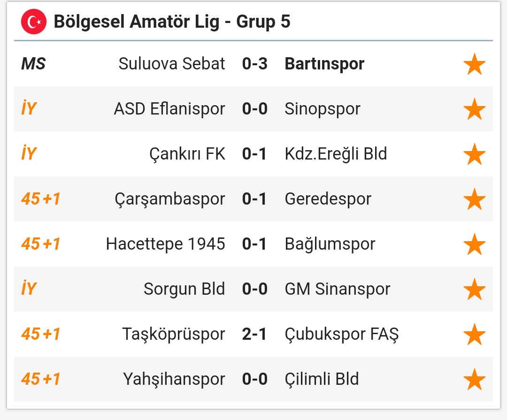The height and width of the screenshot is (420, 507).
Task: Click MS status of Suluova Sebat match
Action: [33, 64]
